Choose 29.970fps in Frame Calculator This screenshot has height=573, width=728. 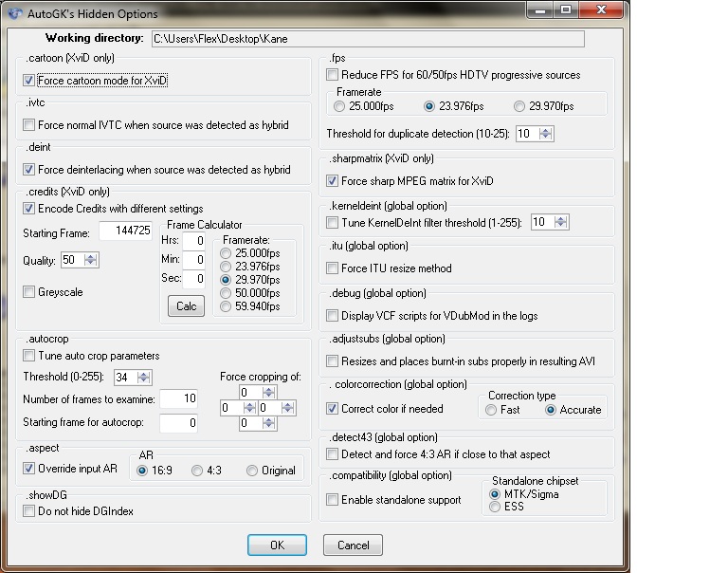click(x=226, y=280)
